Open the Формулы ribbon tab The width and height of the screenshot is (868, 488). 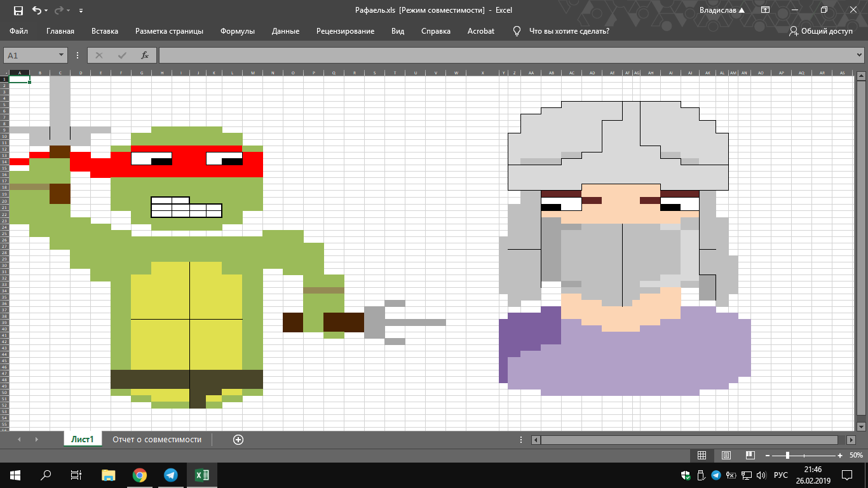pos(237,31)
